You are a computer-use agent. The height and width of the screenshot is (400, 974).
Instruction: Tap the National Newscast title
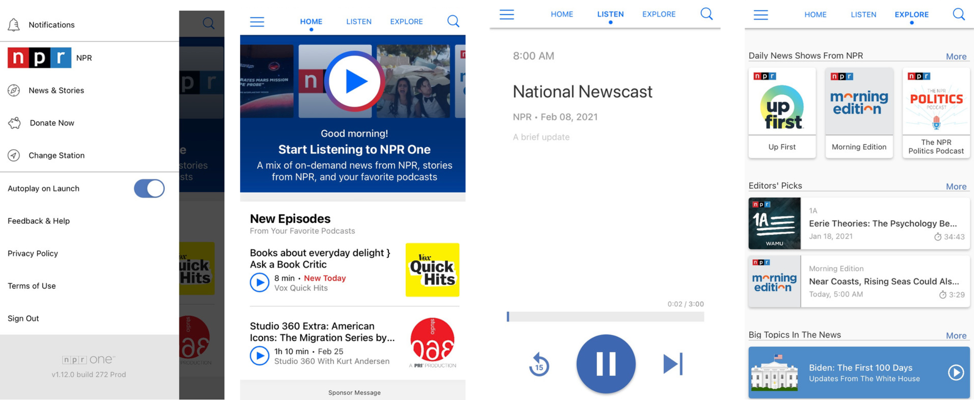pyautogui.click(x=583, y=92)
